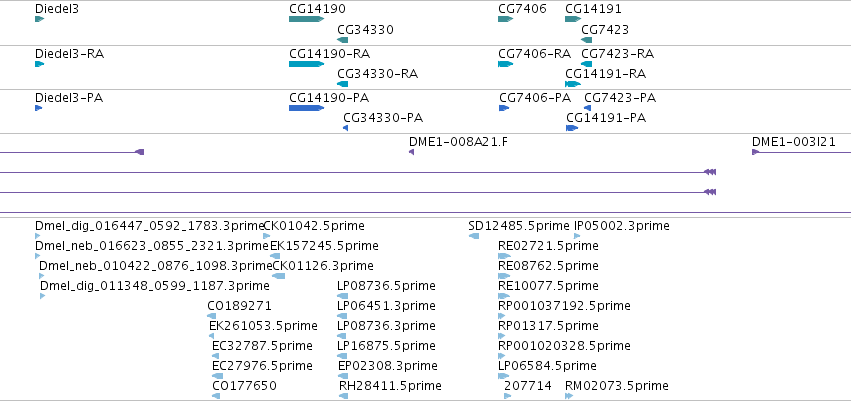This screenshot has height=401, width=851.
Task: Select the DME1-008A21.F clone label
Action: 459,142
